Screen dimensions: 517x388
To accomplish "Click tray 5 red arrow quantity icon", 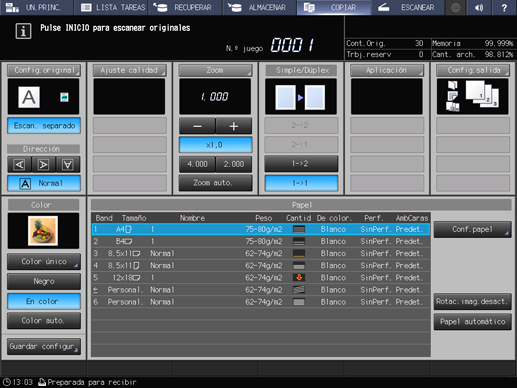I will click(299, 278).
